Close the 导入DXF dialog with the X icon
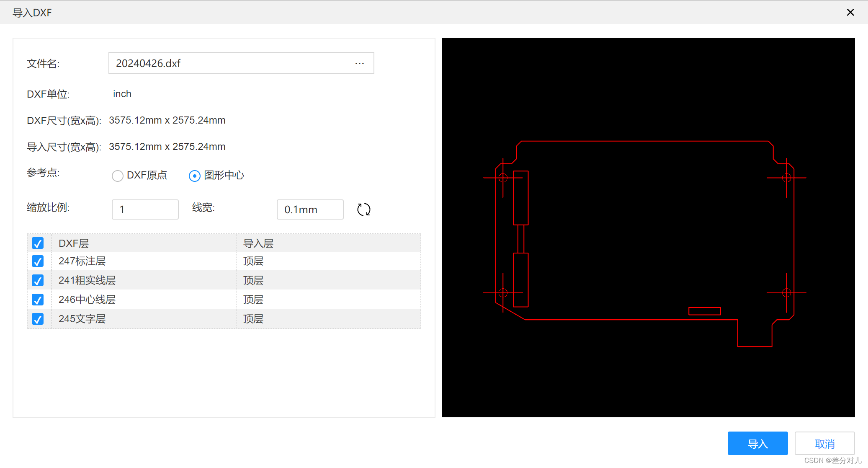The height and width of the screenshot is (468, 868). pos(850,12)
